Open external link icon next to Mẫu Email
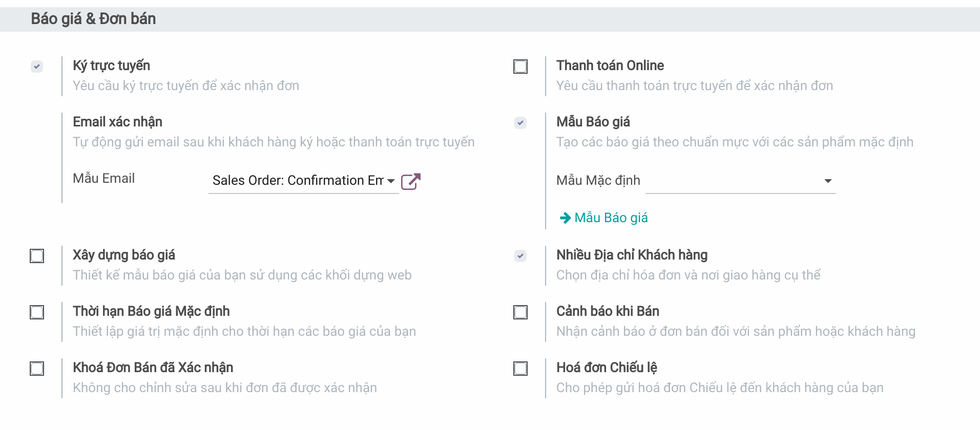The width and height of the screenshot is (980, 430). 410,181
